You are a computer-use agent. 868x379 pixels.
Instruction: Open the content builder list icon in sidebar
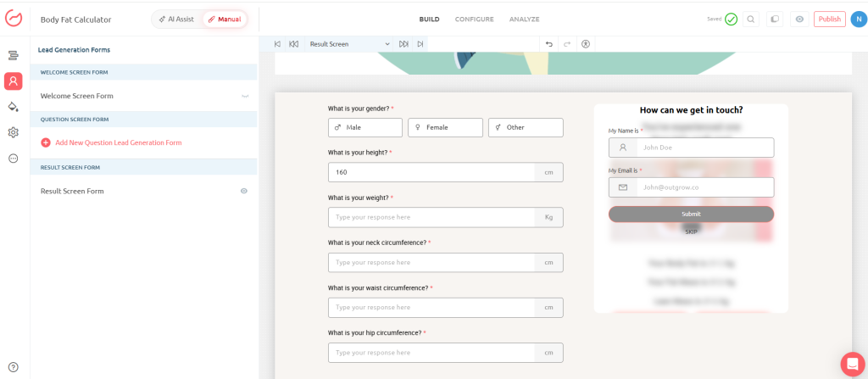tap(14, 55)
